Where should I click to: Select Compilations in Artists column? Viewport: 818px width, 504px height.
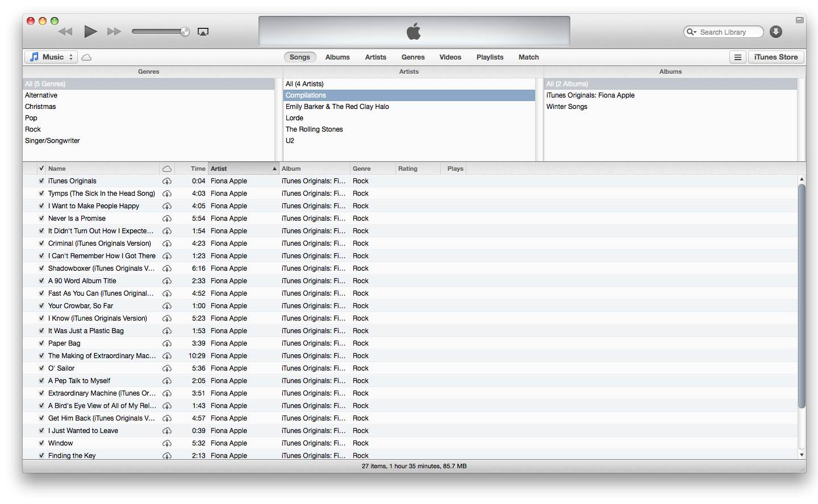[409, 95]
